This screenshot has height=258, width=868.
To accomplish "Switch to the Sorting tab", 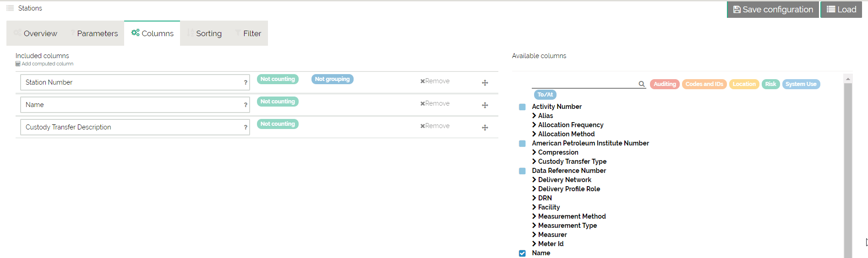I will pyautogui.click(x=204, y=33).
